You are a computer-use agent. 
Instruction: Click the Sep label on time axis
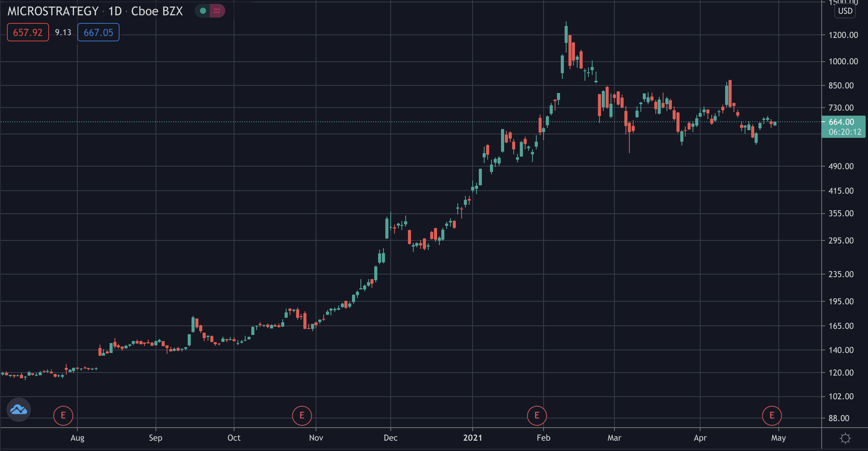156,438
